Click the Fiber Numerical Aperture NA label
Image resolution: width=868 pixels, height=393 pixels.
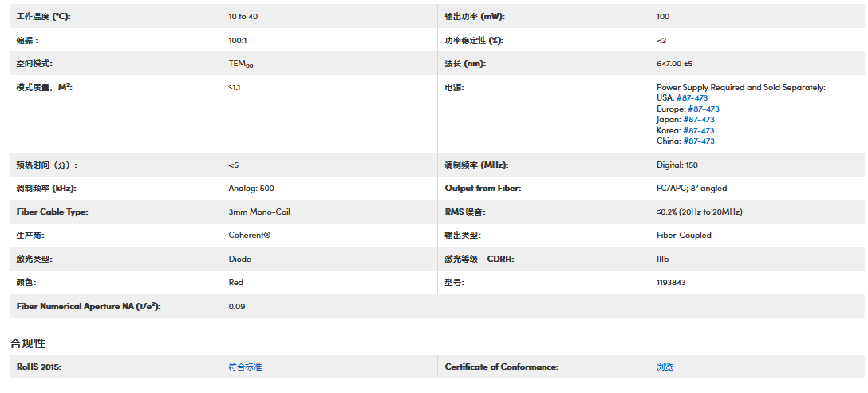click(89, 306)
